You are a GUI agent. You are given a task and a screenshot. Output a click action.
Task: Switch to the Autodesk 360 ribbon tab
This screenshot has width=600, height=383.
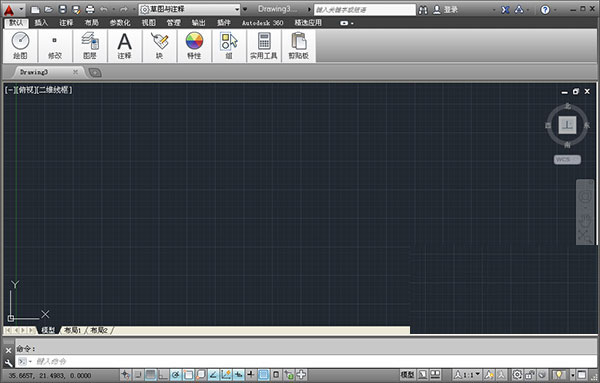coord(262,23)
